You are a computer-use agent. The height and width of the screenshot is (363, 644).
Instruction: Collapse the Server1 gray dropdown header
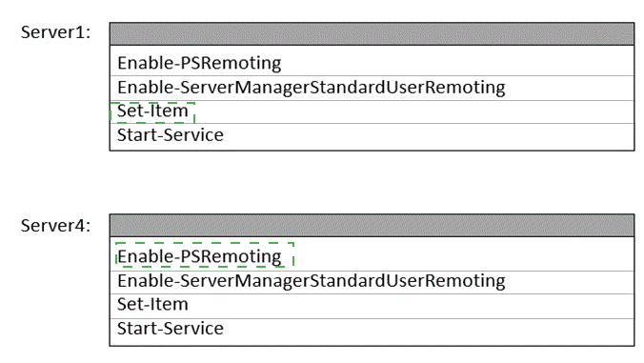[372, 33]
